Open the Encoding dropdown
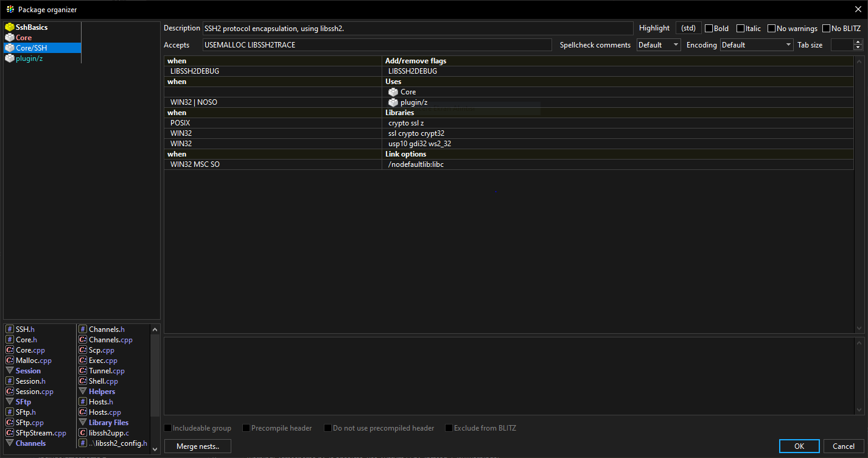The width and height of the screenshot is (868, 458). tap(756, 45)
